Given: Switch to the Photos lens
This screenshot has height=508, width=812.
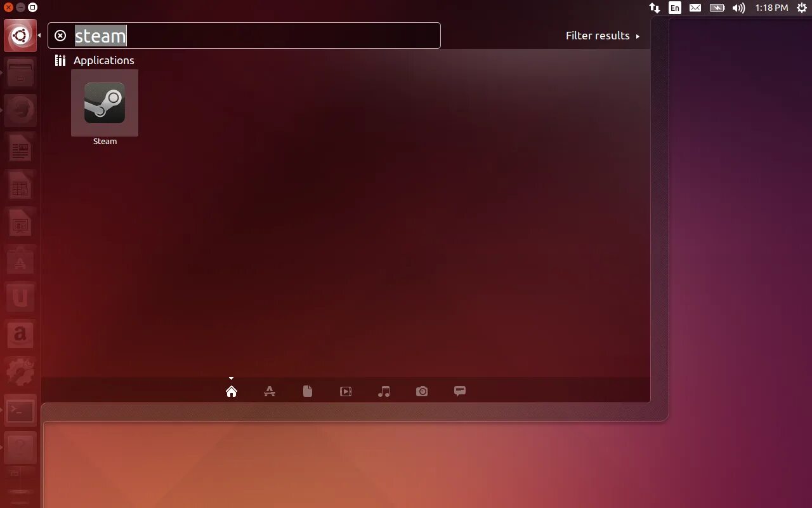Looking at the screenshot, I should point(422,391).
